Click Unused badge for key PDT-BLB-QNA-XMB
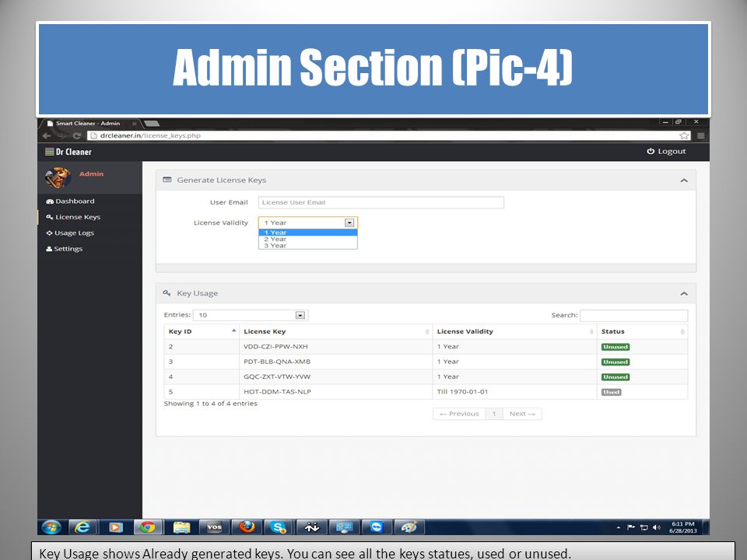 coord(615,362)
